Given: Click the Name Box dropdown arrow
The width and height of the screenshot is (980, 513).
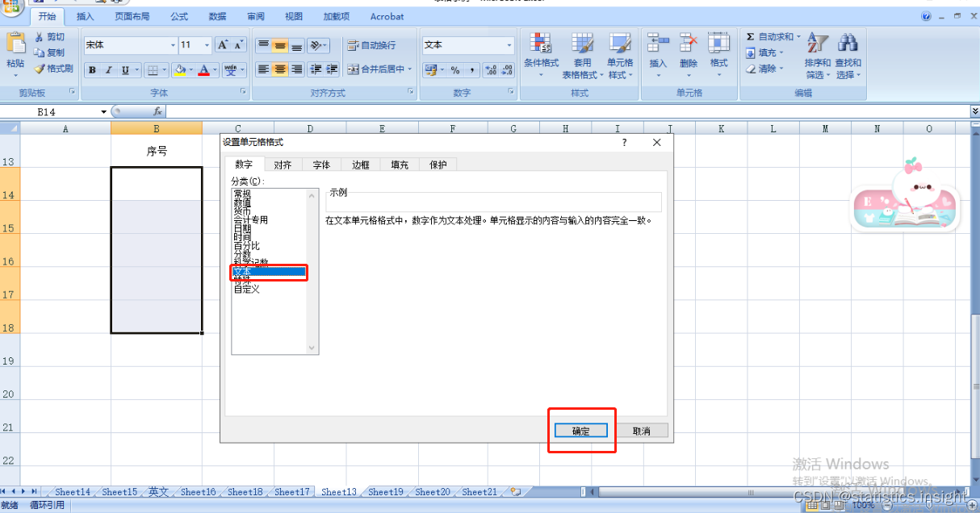Looking at the screenshot, I should [x=103, y=112].
